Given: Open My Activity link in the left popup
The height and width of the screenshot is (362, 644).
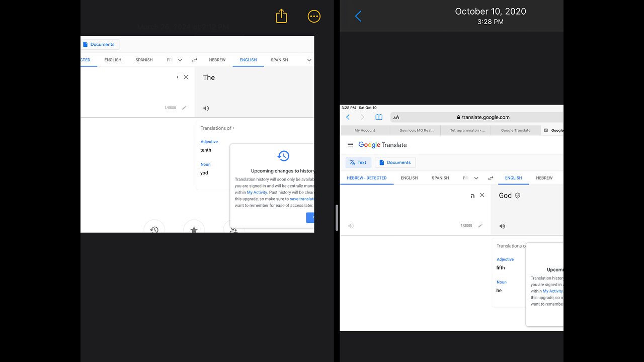Looking at the screenshot, I should click(257, 192).
